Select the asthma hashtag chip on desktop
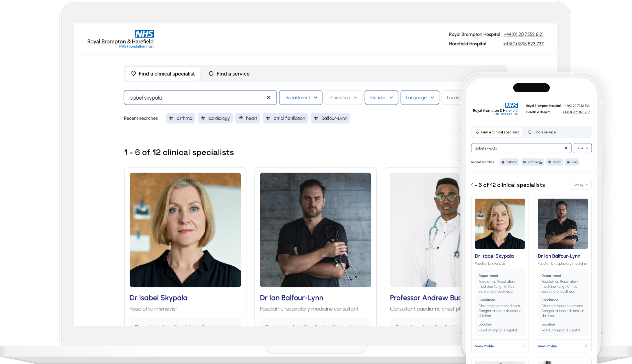Screen dimensions: 632x364 (x=180, y=118)
